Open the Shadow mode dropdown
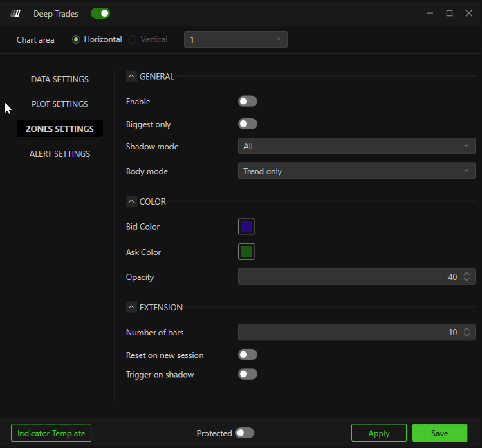This screenshot has height=448, width=482. [356, 146]
